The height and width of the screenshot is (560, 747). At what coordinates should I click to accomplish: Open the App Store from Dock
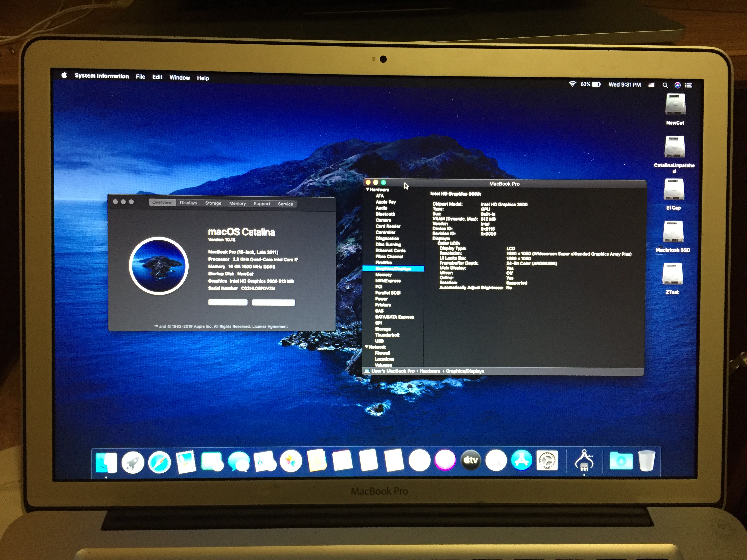(521, 460)
